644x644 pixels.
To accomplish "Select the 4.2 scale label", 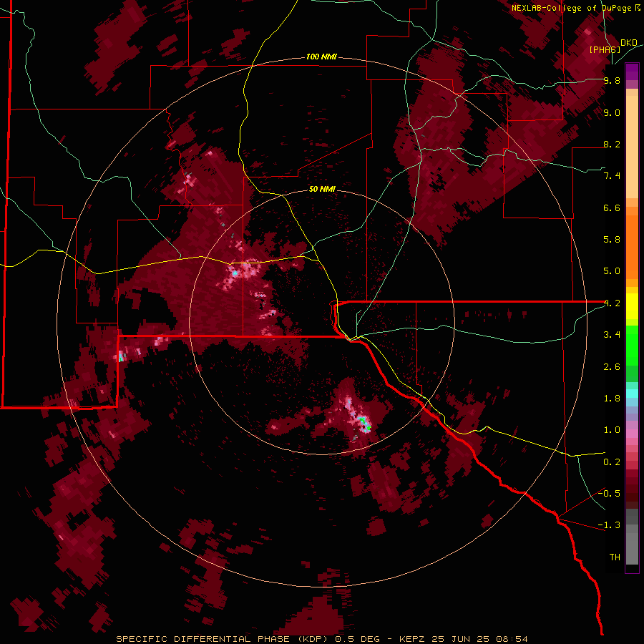I will 612,303.
